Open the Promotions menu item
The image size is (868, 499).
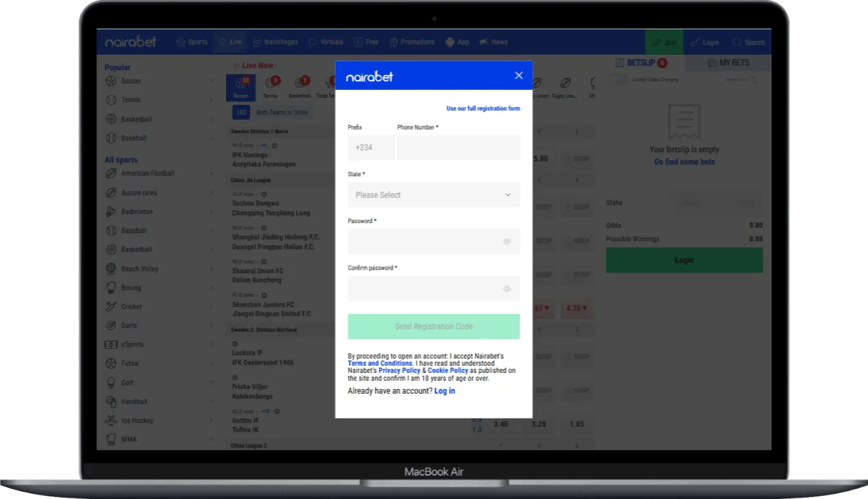coord(412,42)
